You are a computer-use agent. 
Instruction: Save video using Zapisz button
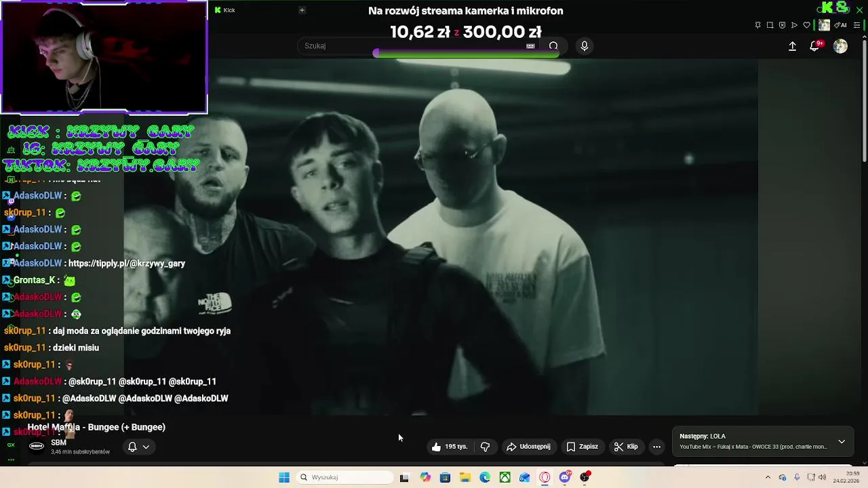582,447
